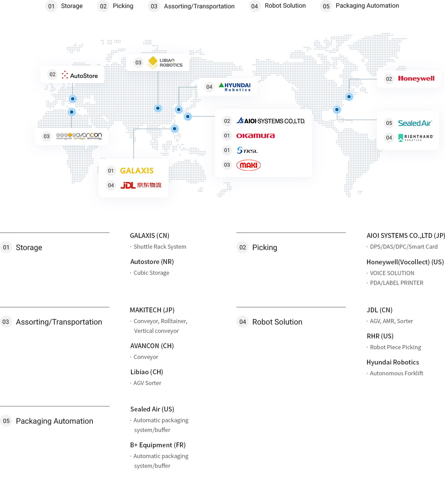Click the Okamura logo
The height and width of the screenshot is (504, 445).
pyautogui.click(x=256, y=136)
